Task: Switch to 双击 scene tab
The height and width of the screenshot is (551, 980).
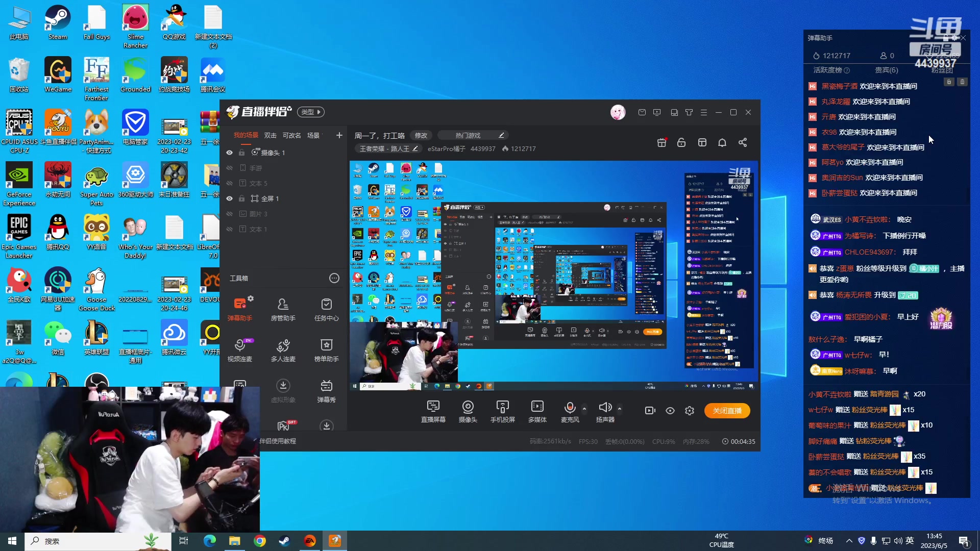Action: 271,135
